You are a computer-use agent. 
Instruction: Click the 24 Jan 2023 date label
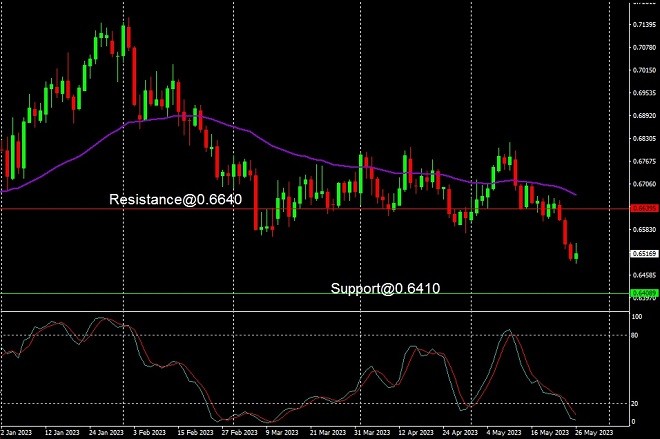point(106,433)
